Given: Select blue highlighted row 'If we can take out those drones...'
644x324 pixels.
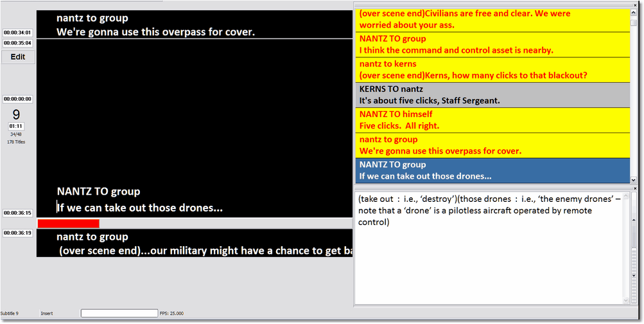Looking at the screenshot, I should [x=492, y=170].
